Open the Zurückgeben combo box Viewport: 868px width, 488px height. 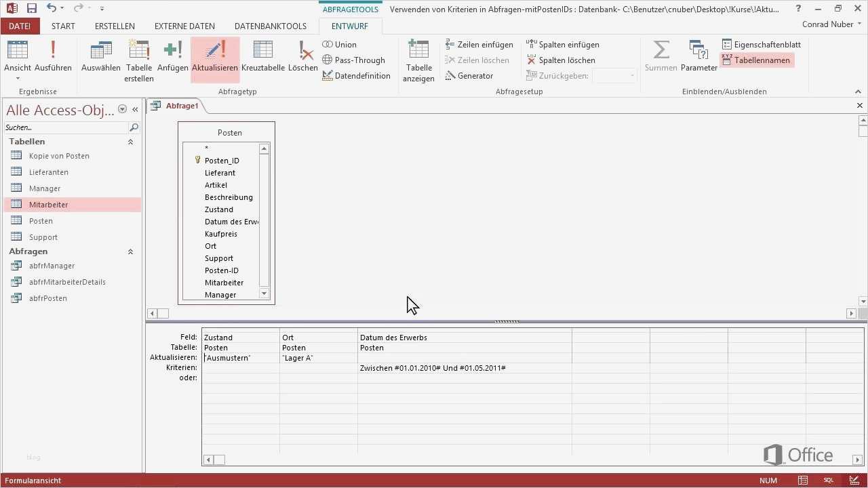click(x=614, y=76)
